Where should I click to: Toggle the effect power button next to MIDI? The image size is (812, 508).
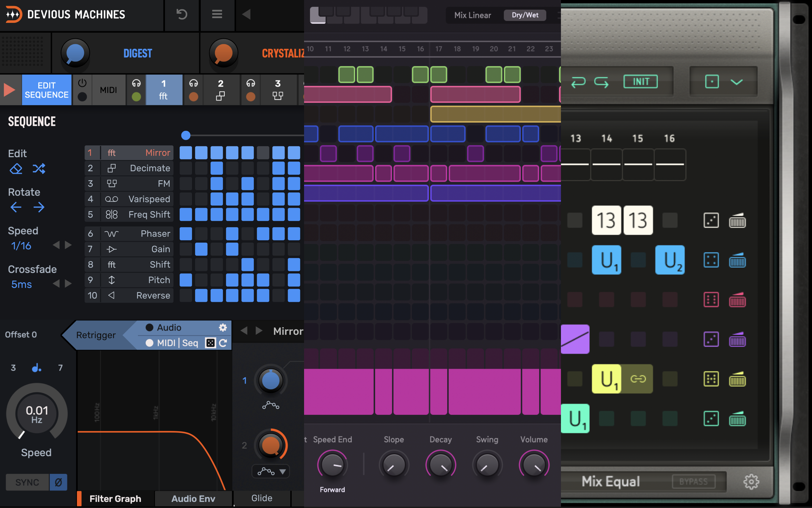click(82, 83)
